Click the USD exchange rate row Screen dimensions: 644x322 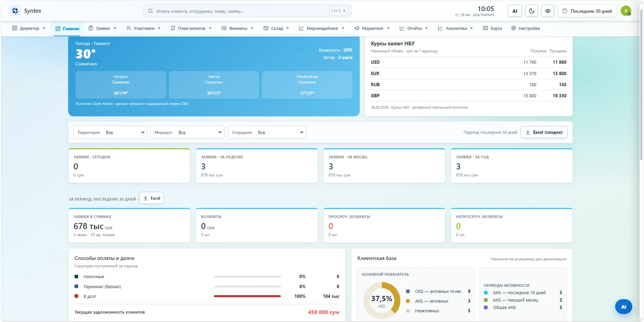(468, 62)
